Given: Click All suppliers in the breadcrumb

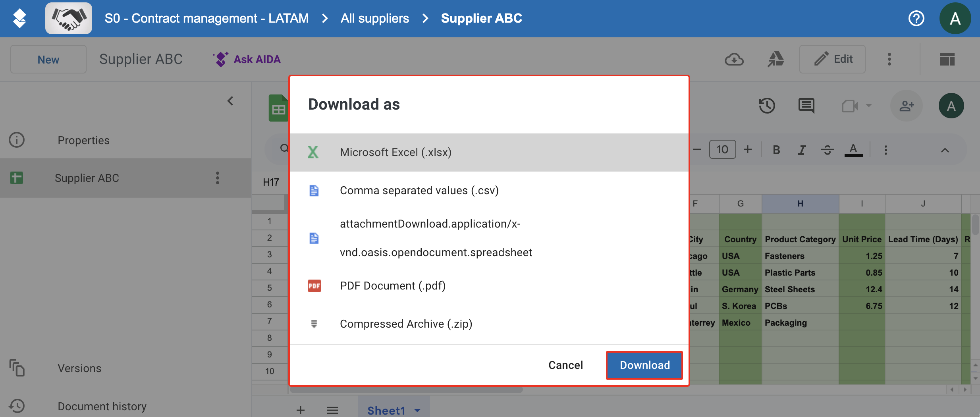Looking at the screenshot, I should pyautogui.click(x=374, y=18).
